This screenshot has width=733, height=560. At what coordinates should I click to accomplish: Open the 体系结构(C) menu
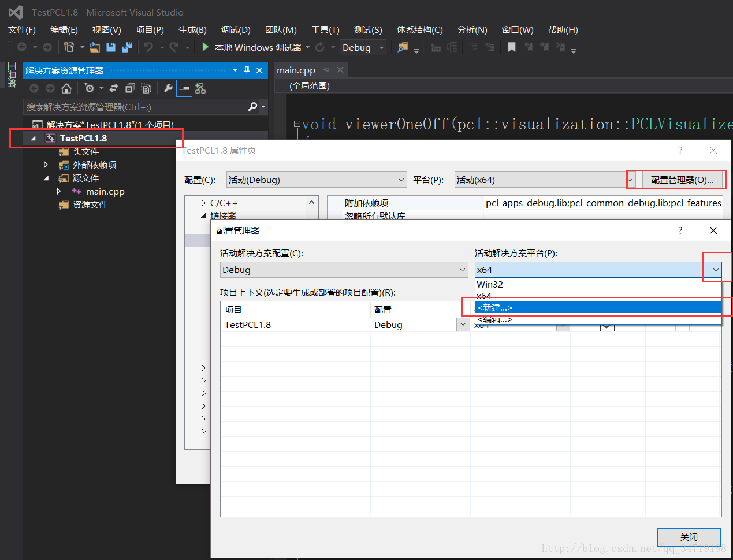point(420,29)
